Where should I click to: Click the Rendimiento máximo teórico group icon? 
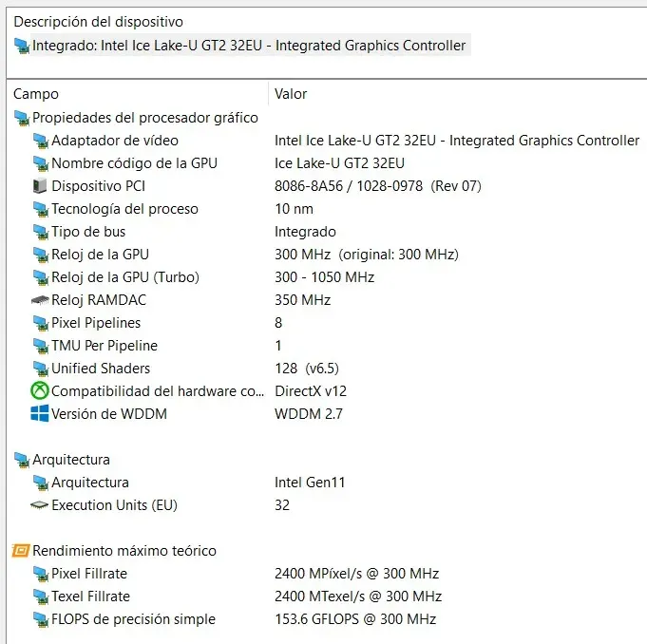pyautogui.click(x=21, y=551)
